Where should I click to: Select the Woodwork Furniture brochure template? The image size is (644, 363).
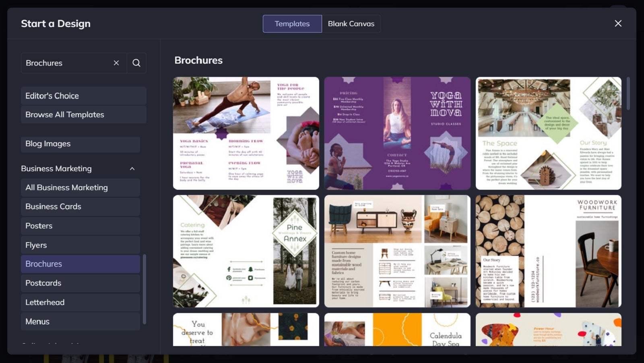[x=548, y=251]
